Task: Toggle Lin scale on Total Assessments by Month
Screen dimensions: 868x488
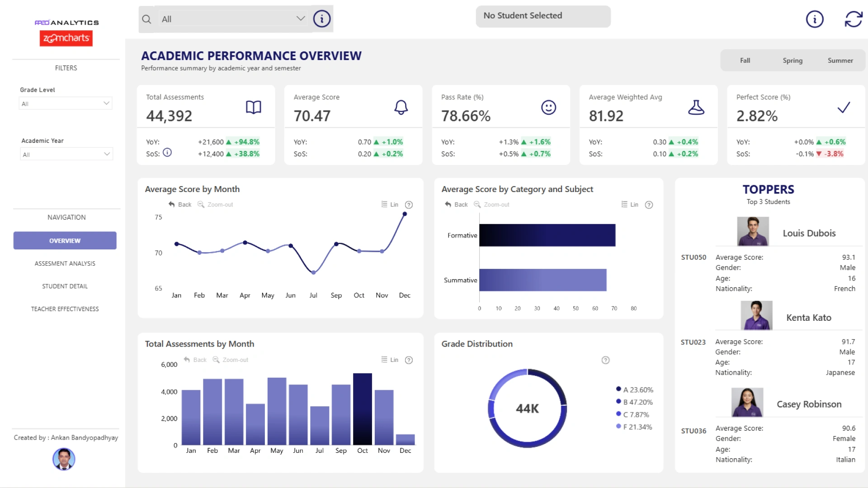Action: coord(390,360)
